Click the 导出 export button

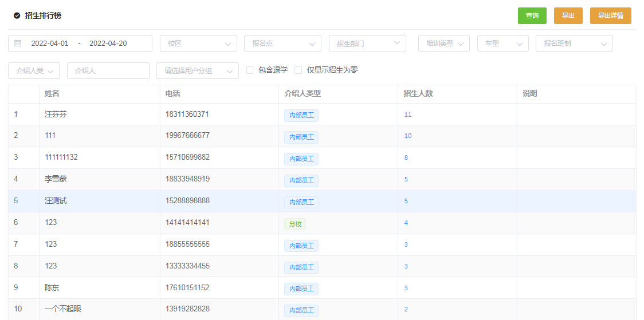(x=568, y=15)
